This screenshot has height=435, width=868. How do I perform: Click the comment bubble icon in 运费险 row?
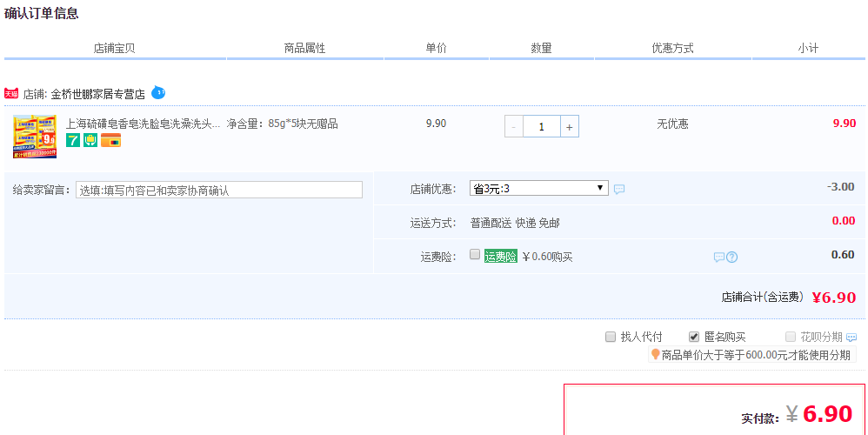coord(719,257)
